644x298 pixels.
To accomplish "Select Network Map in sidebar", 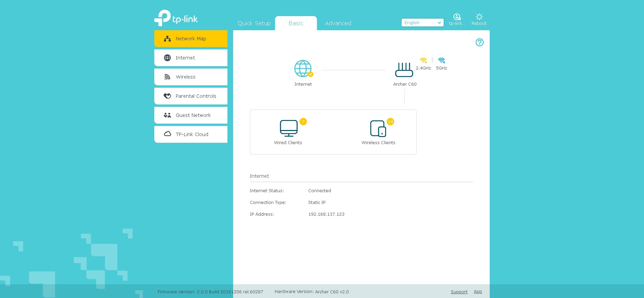I will pos(191,39).
